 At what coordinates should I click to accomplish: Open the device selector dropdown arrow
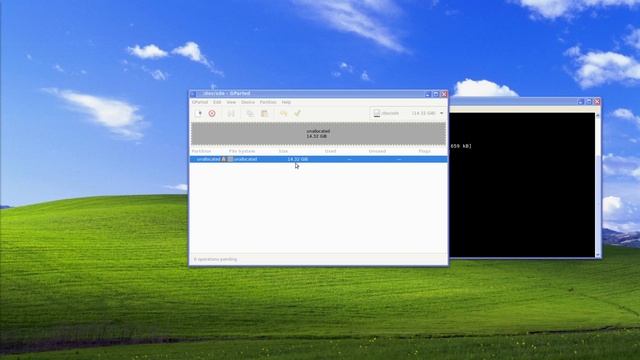tap(442, 113)
